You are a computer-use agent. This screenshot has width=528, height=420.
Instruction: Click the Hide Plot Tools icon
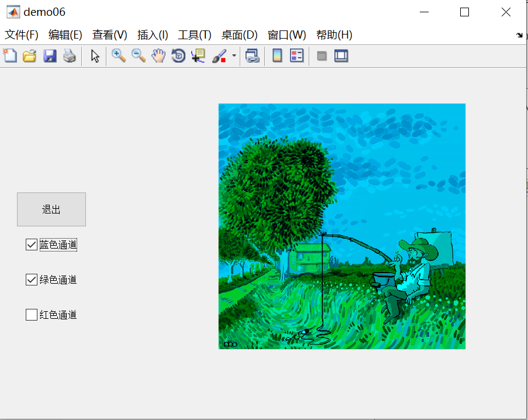(322, 56)
